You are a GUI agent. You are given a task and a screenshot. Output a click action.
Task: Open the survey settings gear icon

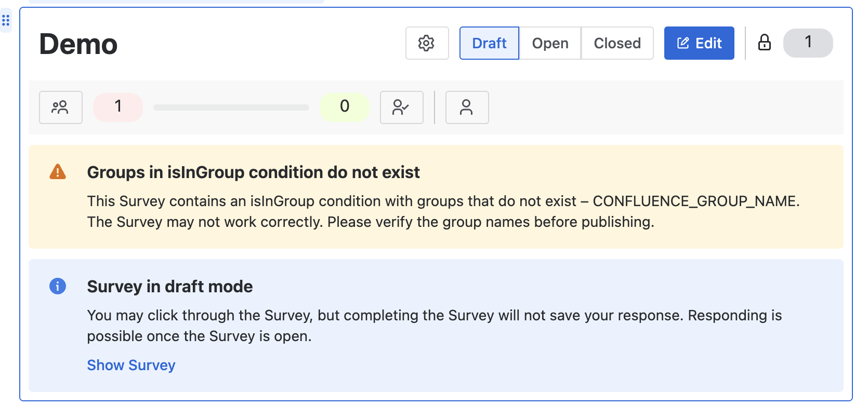click(x=427, y=43)
